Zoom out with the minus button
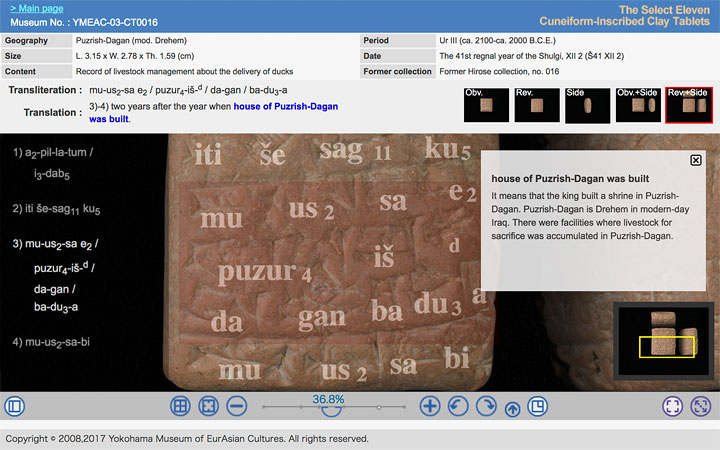The width and height of the screenshot is (720, 450). [x=237, y=406]
